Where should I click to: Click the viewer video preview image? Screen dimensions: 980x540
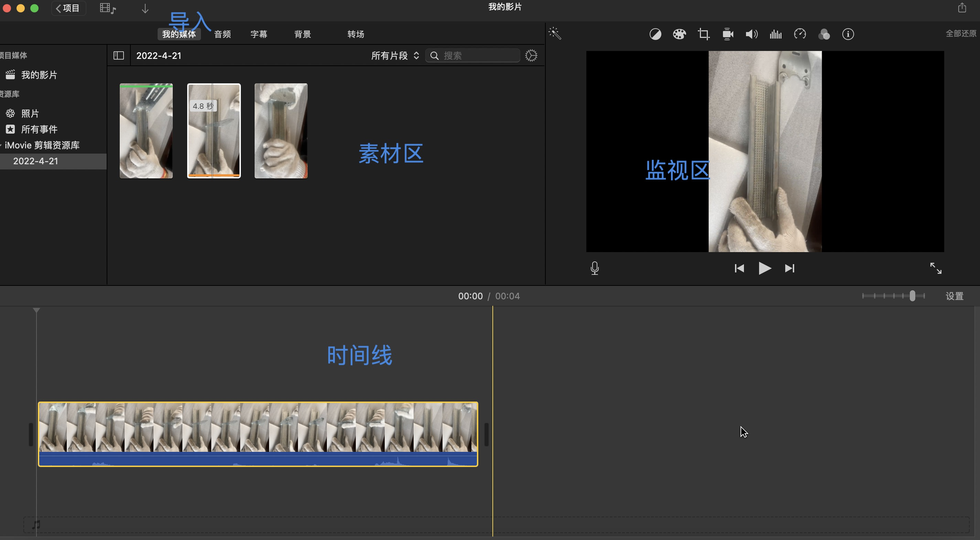click(765, 151)
